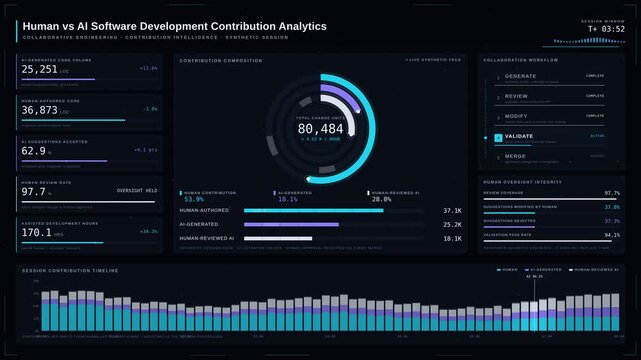641x360 pixels.
Task: Click the last bar in the session timeline
Action: coord(615,312)
